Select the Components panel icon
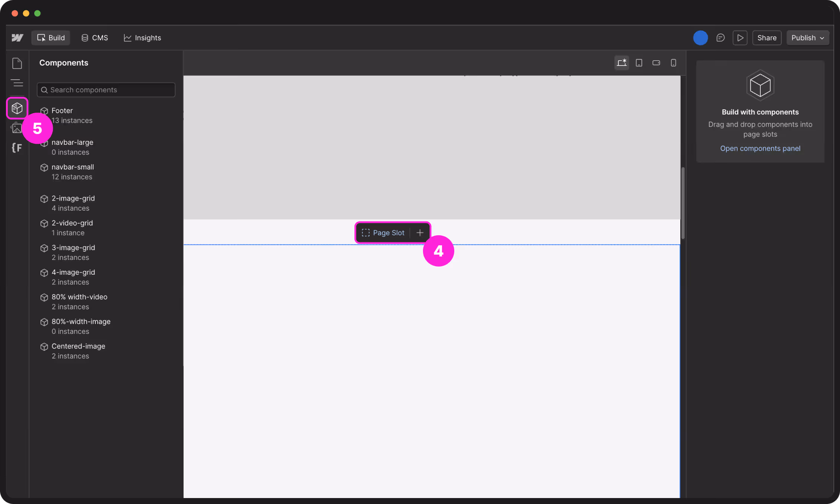840x504 pixels. click(x=17, y=108)
